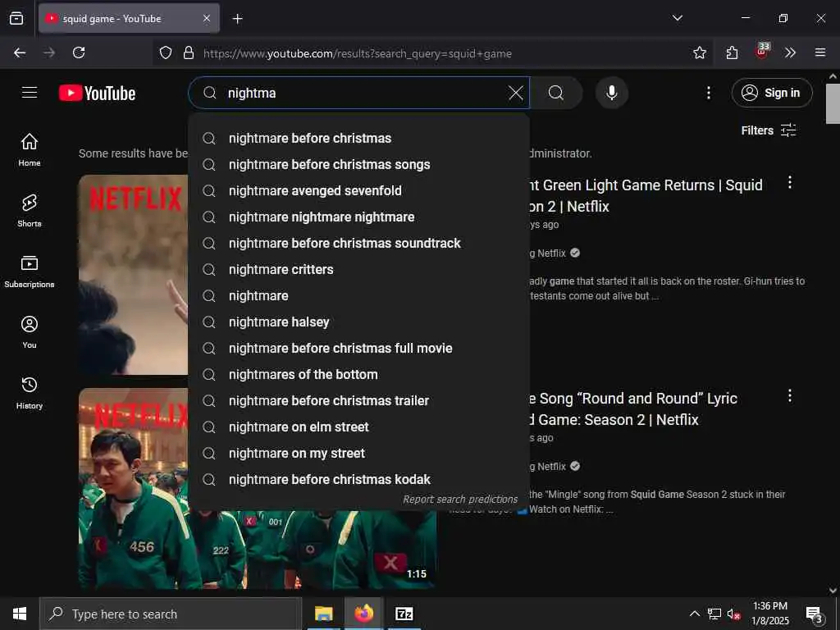This screenshot has height=630, width=840.
Task: Open the notification center with 3 badge
Action: [x=815, y=614]
